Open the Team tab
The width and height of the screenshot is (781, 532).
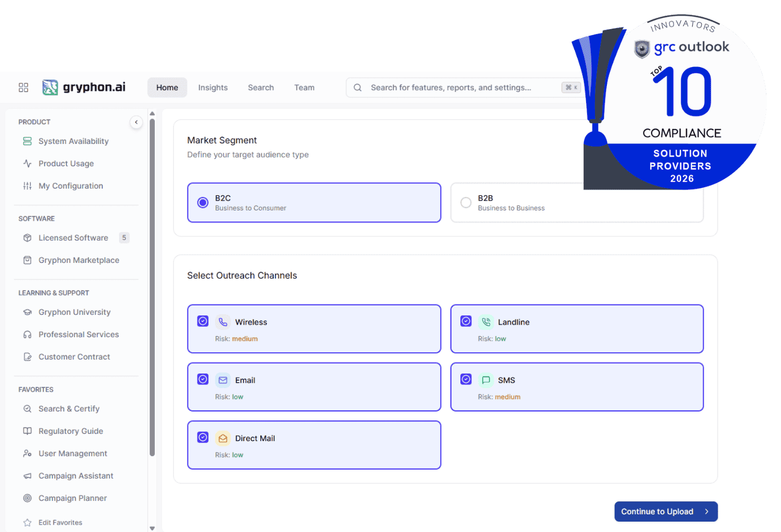pos(305,88)
